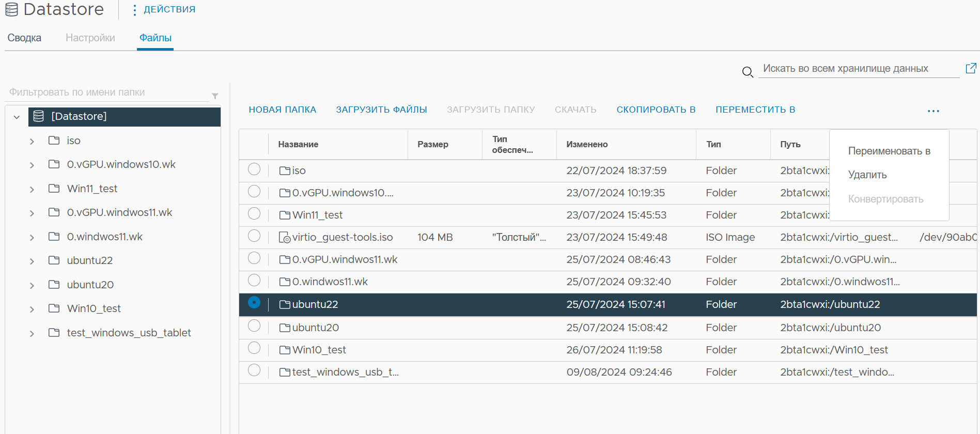Click НОВАЯ ПАПКА button

283,110
